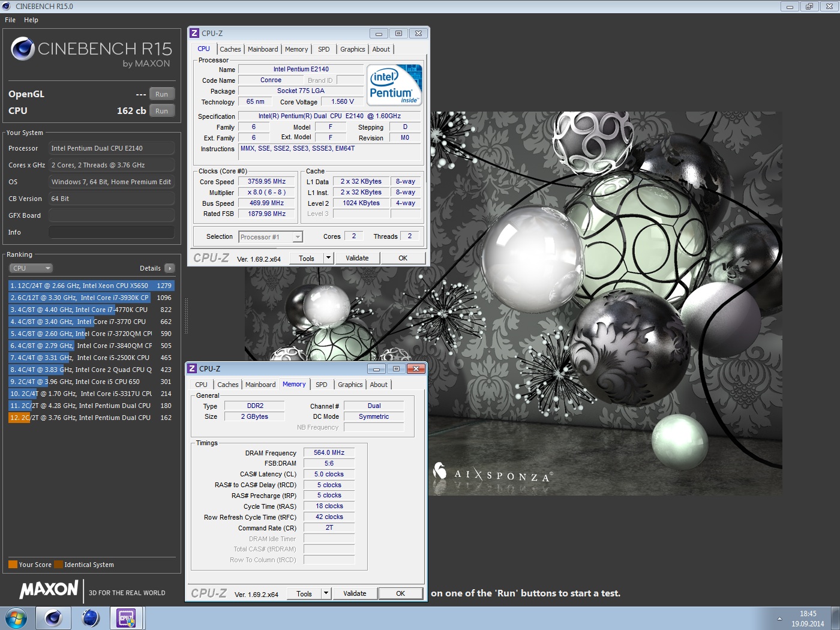Screen dimensions: 840x630
Task: Select ranking row Intel Xeon CPU X5650
Action: pos(91,286)
